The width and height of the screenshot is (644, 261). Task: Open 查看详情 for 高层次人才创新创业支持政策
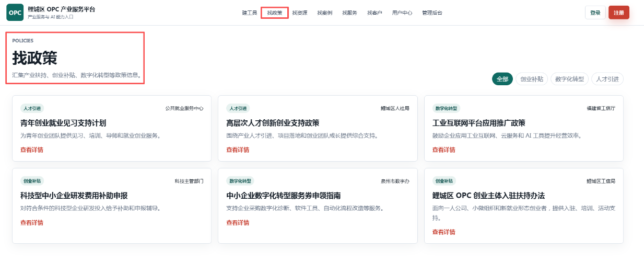pos(238,150)
